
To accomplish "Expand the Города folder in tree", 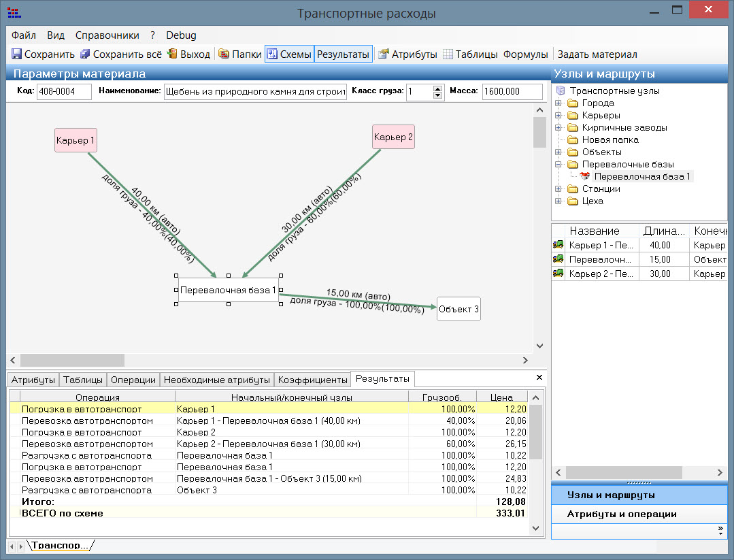I will coord(558,103).
